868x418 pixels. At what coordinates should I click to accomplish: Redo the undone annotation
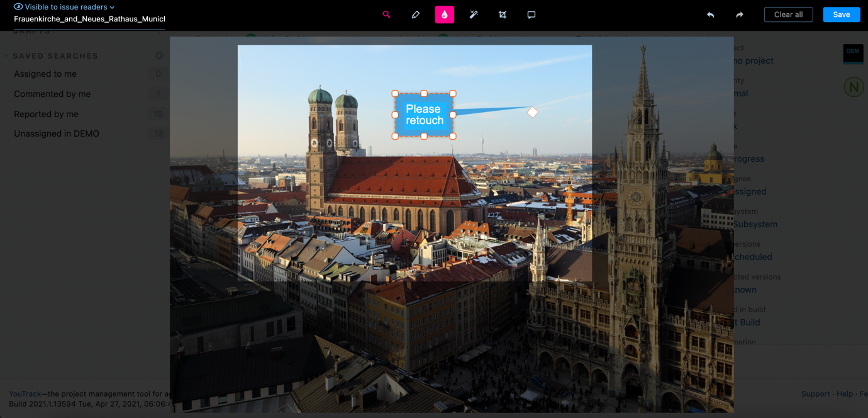739,14
